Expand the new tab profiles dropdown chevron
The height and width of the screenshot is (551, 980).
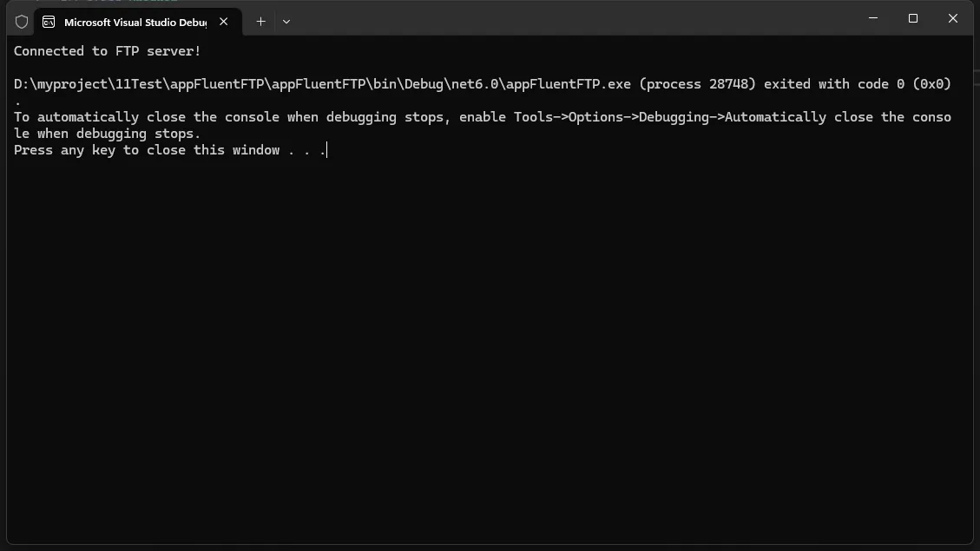coord(286,22)
